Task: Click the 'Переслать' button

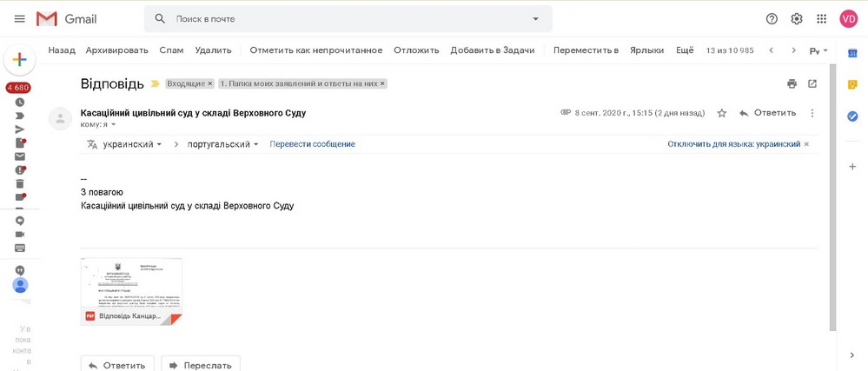Action: pos(201,365)
